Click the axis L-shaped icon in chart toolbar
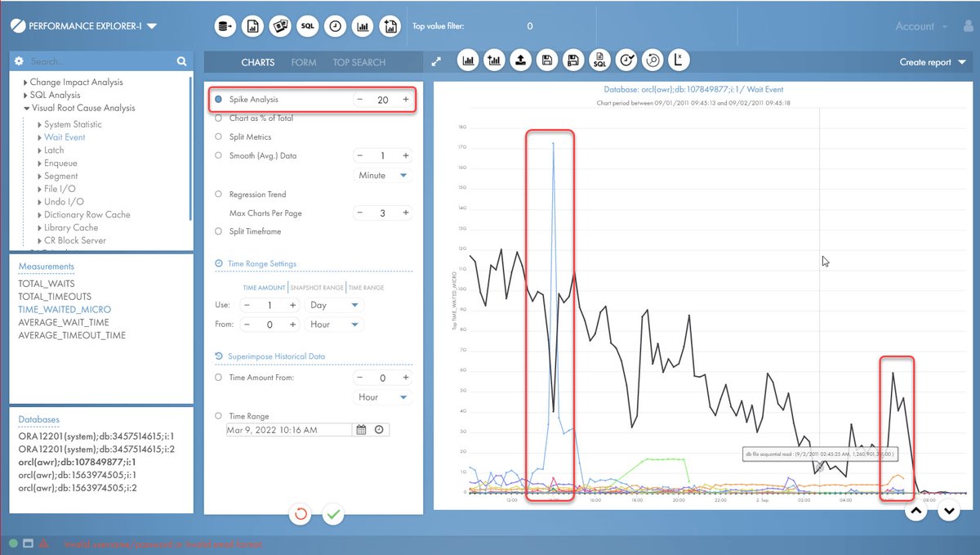The height and width of the screenshot is (555, 980). tap(679, 60)
